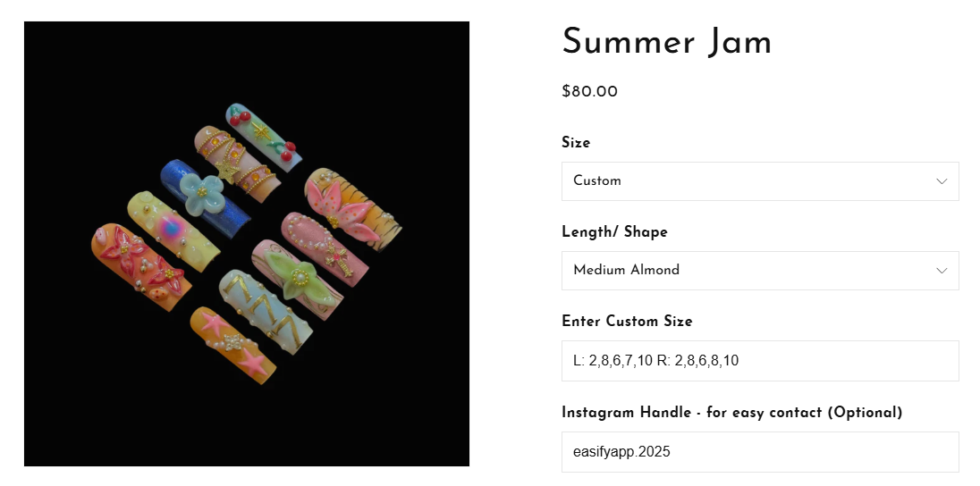980x486 pixels.
Task: Click the chevron arrow in the Length/Shape dropdown
Action: [x=941, y=271]
